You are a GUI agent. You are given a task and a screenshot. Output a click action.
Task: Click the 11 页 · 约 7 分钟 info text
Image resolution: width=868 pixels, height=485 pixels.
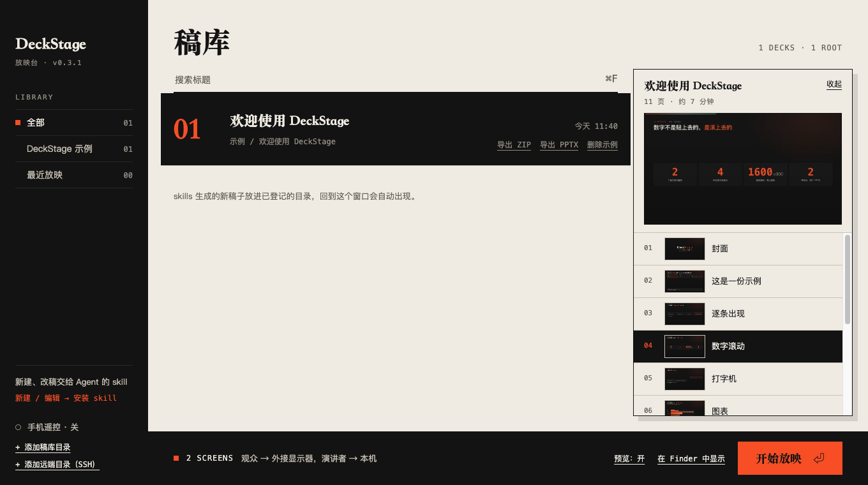tap(679, 102)
